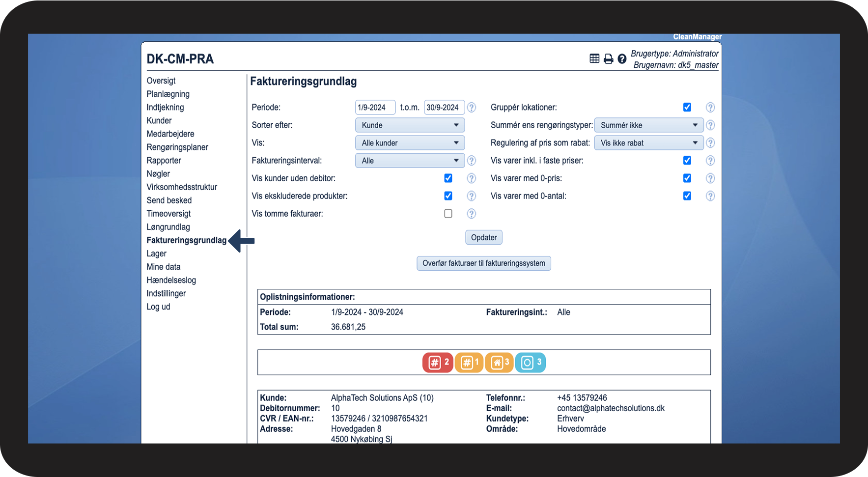Expand the Faktureringsinterval dropdown
Image resolution: width=868 pixels, height=477 pixels.
pyautogui.click(x=410, y=161)
